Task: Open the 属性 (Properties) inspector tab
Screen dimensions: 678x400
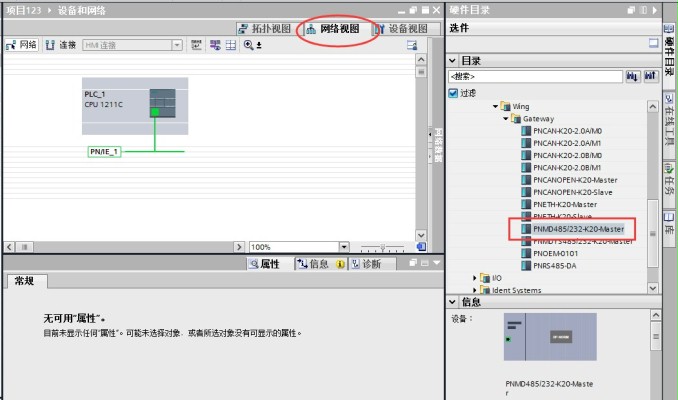Action: point(265,264)
